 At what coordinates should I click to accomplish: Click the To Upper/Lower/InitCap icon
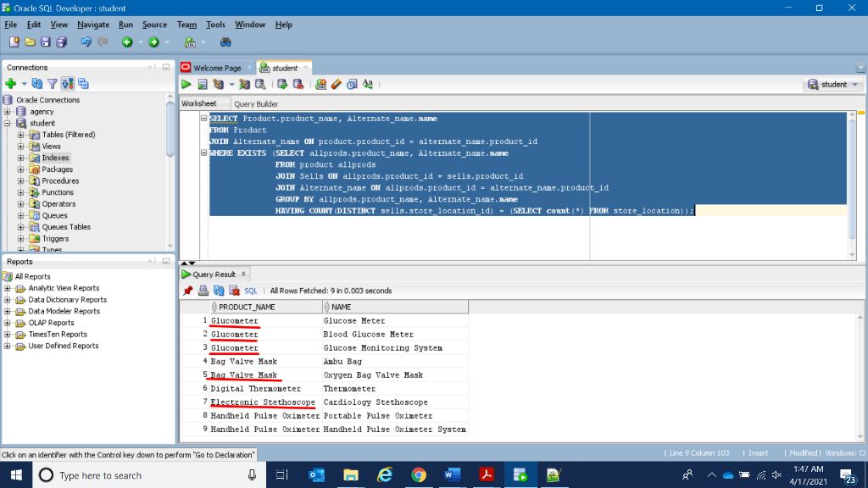coord(368,84)
